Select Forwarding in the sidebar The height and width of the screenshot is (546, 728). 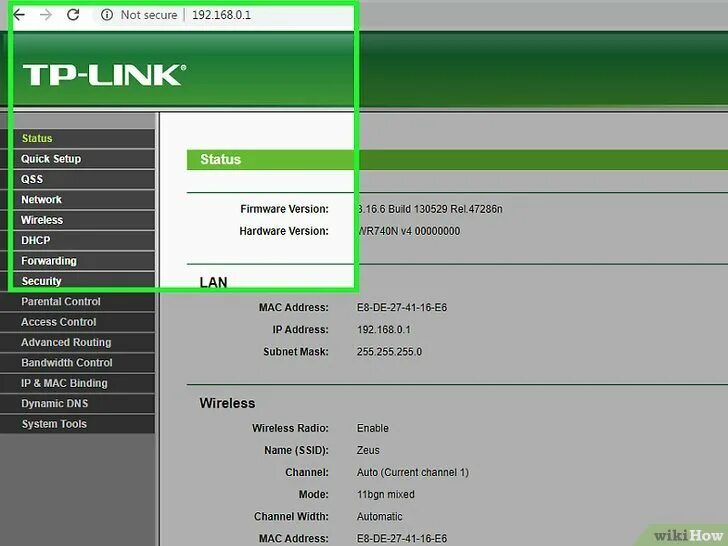(x=78, y=261)
